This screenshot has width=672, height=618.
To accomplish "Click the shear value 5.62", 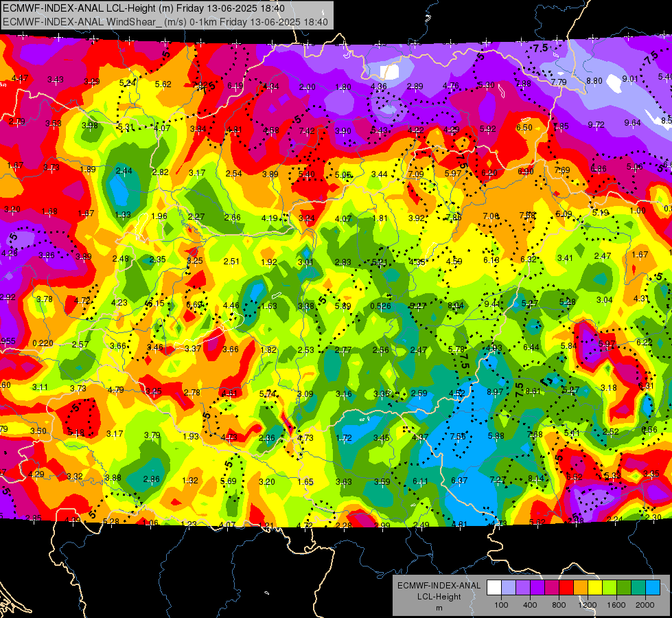I will pos(163,84).
